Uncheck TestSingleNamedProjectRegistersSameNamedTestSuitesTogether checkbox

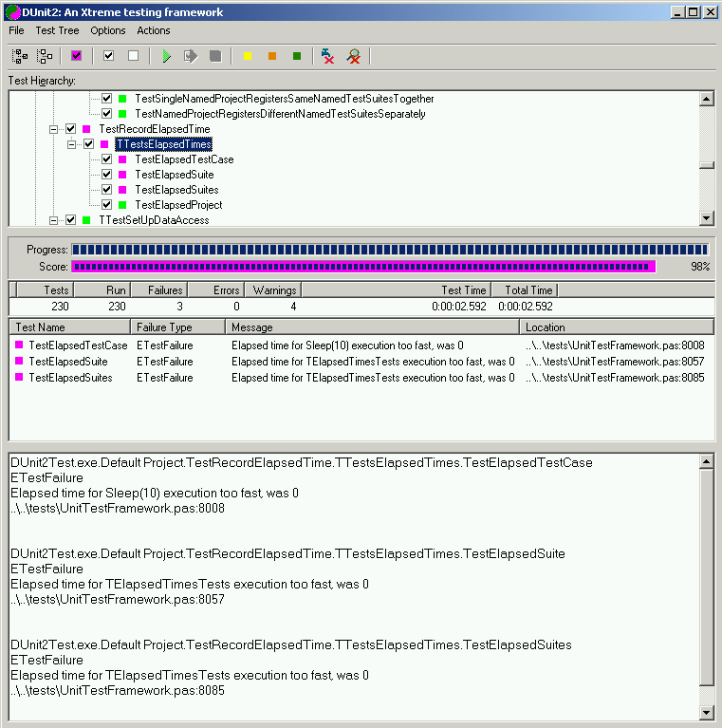point(106,99)
